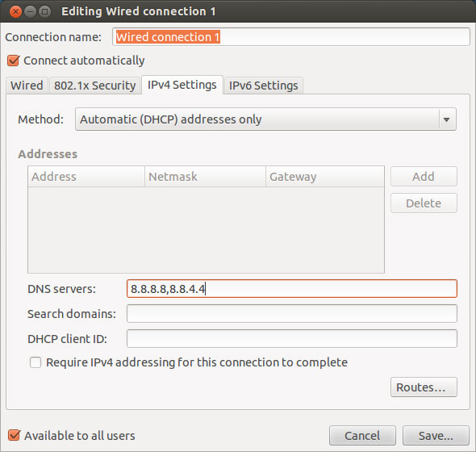This screenshot has width=476, height=452.
Task: Switch to IPv6 Settings tab
Action: tap(264, 86)
